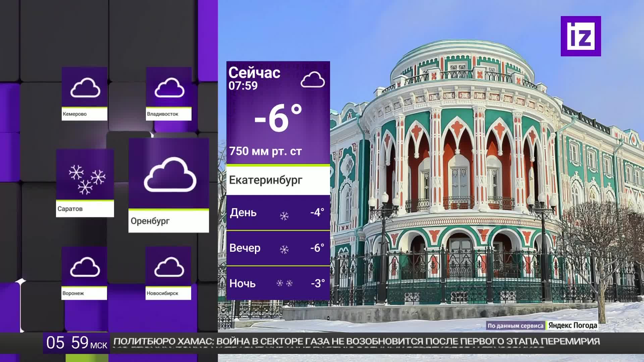
Task: Click the Яндекс Погода credit
Action: (x=573, y=325)
